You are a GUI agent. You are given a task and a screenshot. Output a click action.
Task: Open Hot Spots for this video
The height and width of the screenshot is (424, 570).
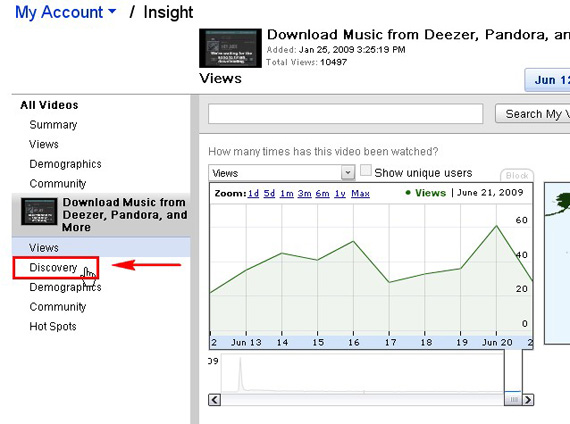pyautogui.click(x=53, y=326)
